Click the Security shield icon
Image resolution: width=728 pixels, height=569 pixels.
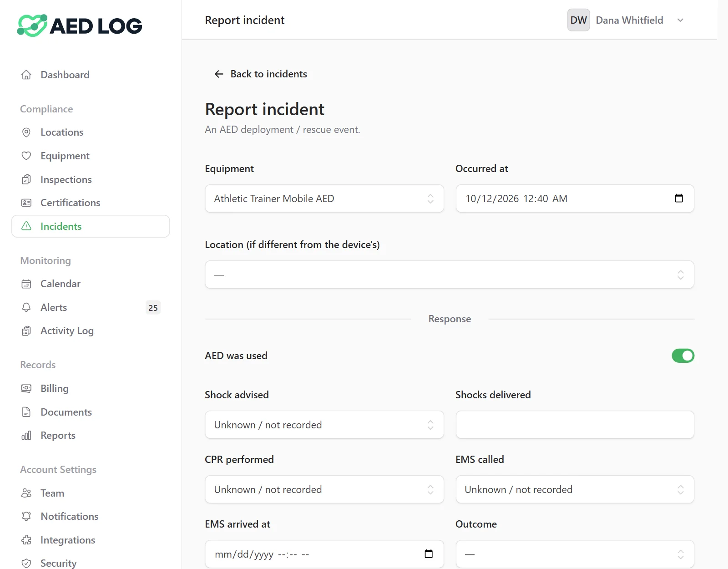26,563
